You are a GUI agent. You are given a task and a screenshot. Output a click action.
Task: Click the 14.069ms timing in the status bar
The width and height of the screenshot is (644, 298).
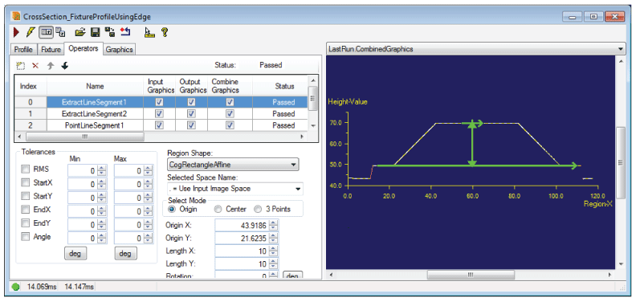(43, 286)
